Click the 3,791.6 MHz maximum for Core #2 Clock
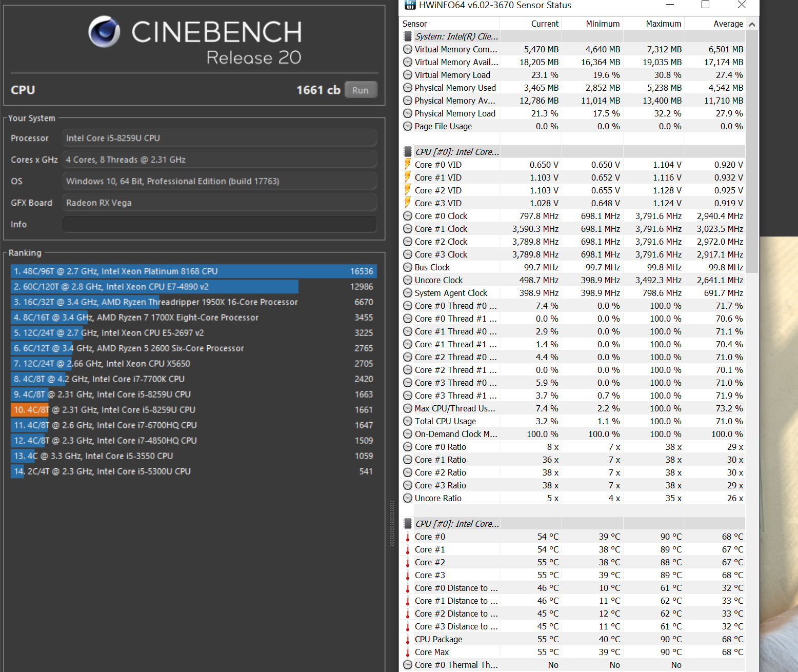This screenshot has width=798, height=672. pyautogui.click(x=659, y=242)
